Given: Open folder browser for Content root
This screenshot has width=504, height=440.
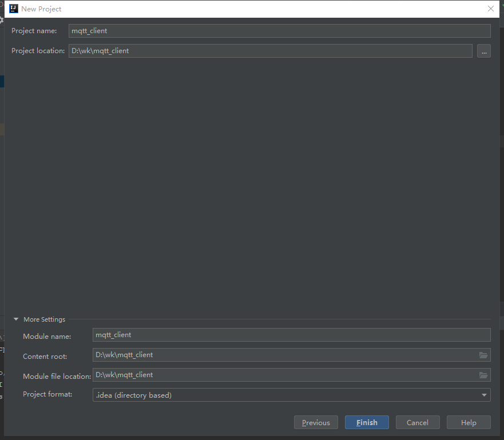Looking at the screenshot, I should coord(483,355).
